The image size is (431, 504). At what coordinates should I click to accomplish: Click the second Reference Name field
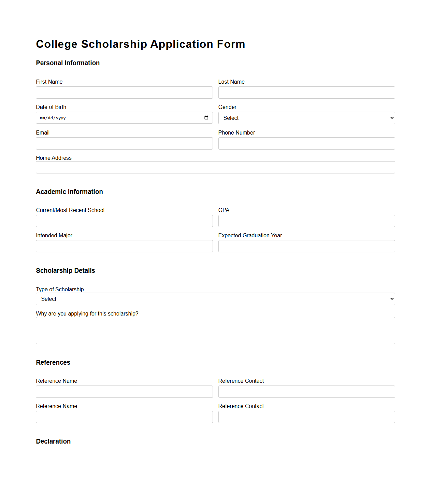tap(124, 417)
